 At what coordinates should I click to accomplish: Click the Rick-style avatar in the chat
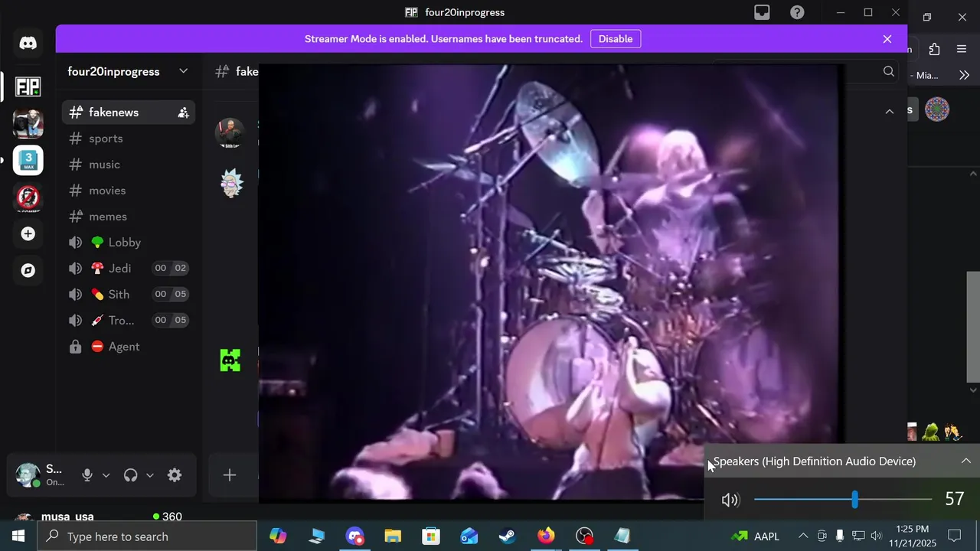click(x=231, y=182)
